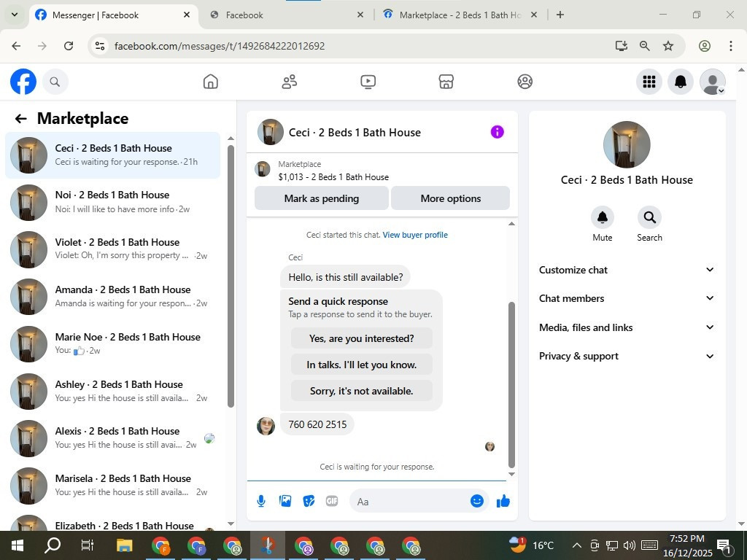This screenshot has width=747, height=560.
Task: Expand the Chat members section
Action: coord(627,298)
